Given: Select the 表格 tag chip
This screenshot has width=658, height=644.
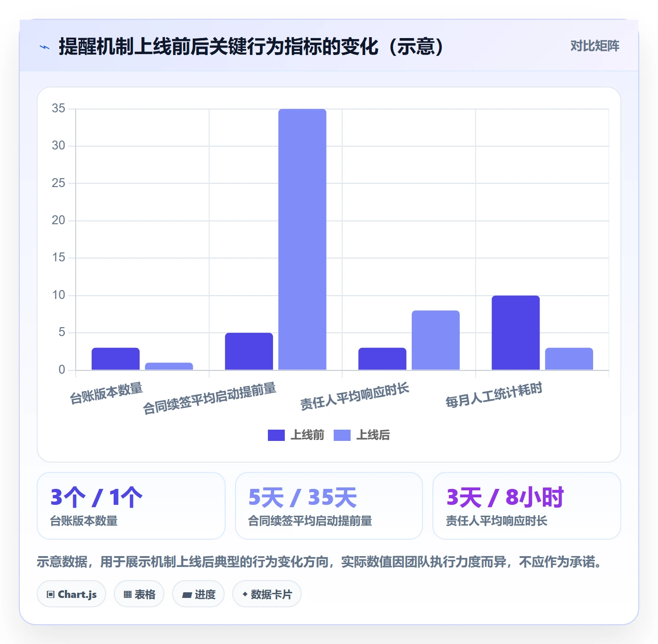Looking at the screenshot, I should pyautogui.click(x=139, y=594).
